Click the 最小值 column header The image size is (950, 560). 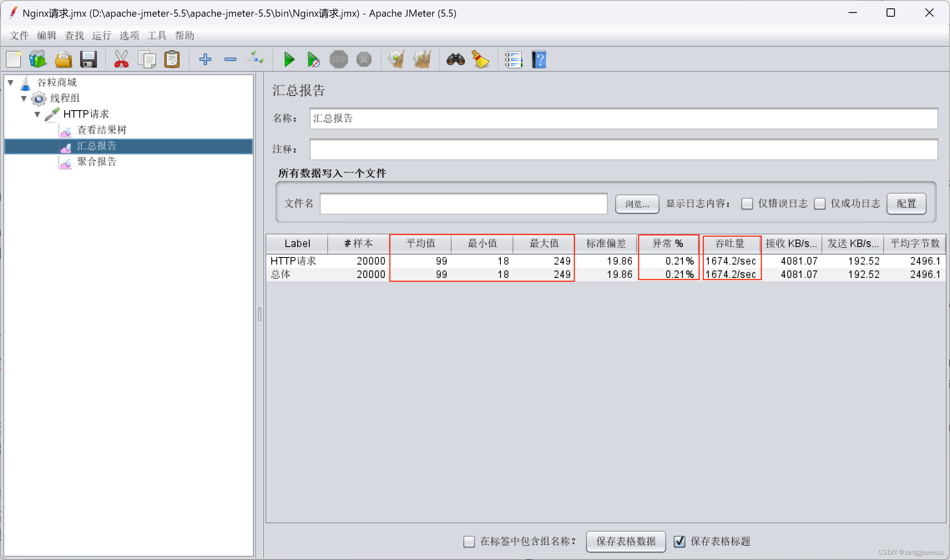[482, 244]
